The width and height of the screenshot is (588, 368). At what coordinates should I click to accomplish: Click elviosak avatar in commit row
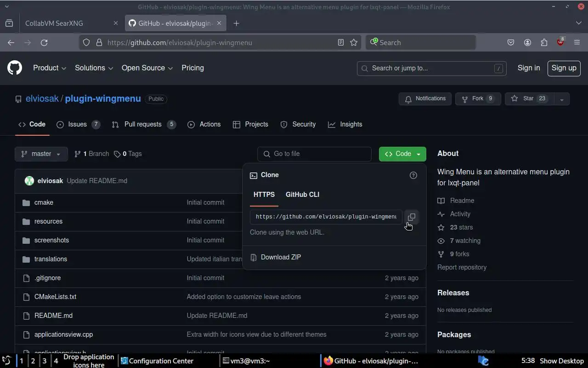pos(29,181)
